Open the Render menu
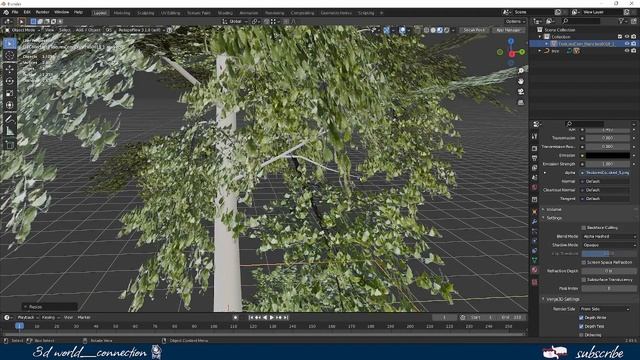Image resolution: width=640 pixels, height=360 pixels. click(42, 12)
